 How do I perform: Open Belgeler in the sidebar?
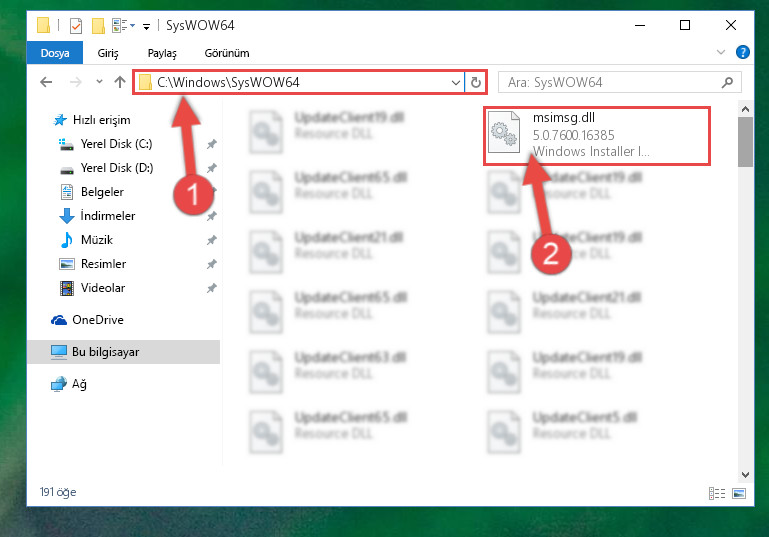102,192
